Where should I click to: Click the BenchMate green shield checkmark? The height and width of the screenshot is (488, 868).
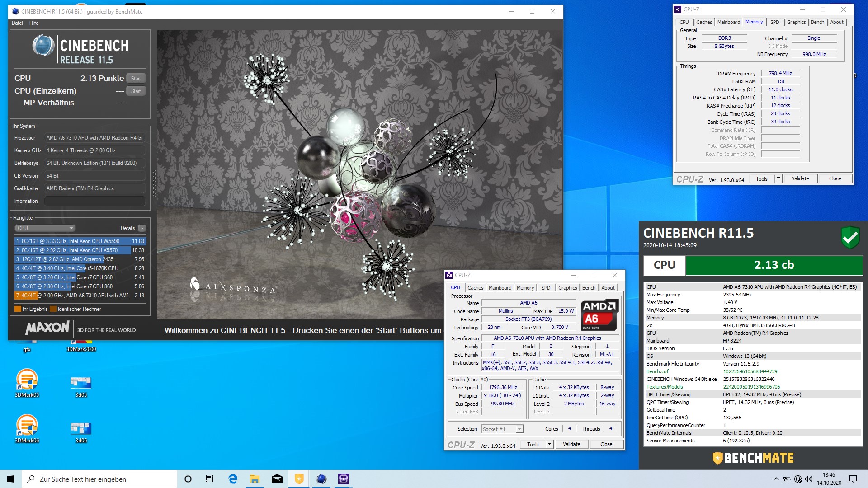850,237
